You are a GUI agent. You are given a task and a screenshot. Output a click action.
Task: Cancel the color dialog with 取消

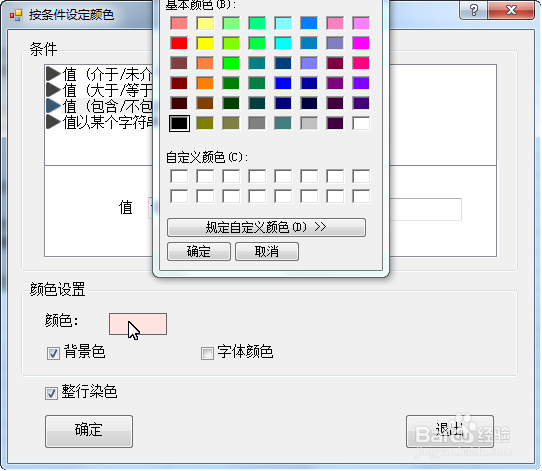(267, 251)
